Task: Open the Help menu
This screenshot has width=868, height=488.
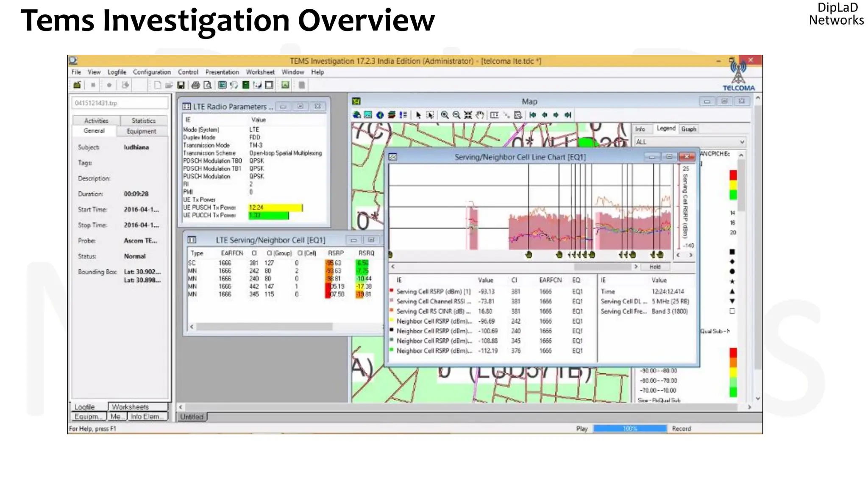Action: 317,72
